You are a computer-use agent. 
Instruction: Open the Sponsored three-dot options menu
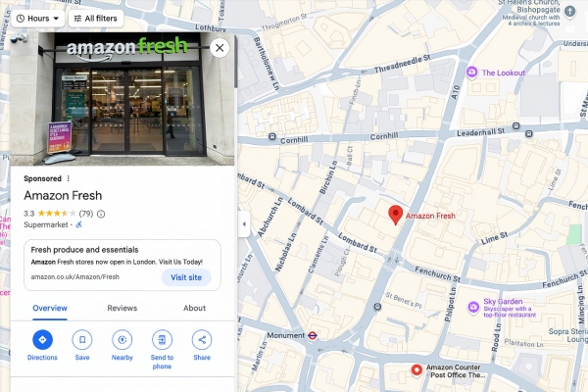tap(69, 178)
